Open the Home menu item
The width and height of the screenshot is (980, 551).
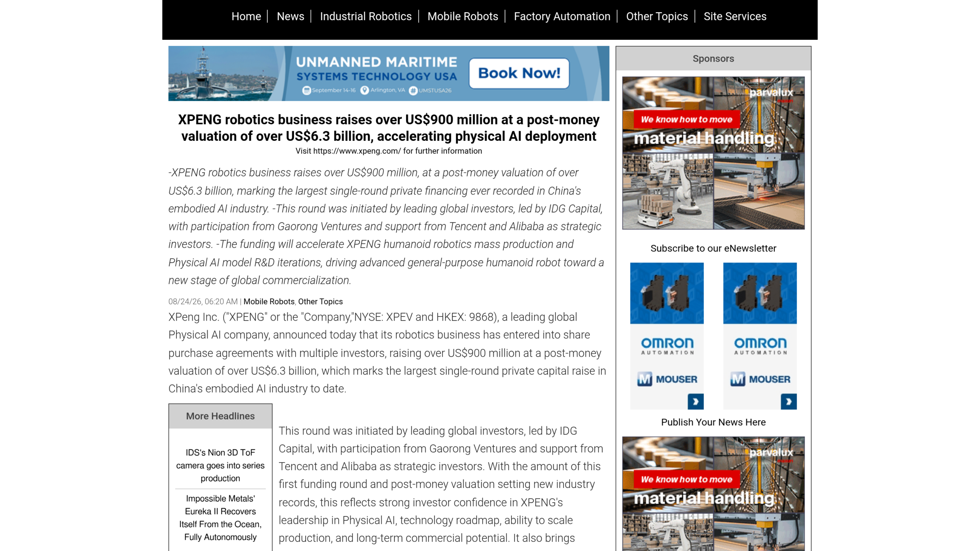(x=246, y=16)
